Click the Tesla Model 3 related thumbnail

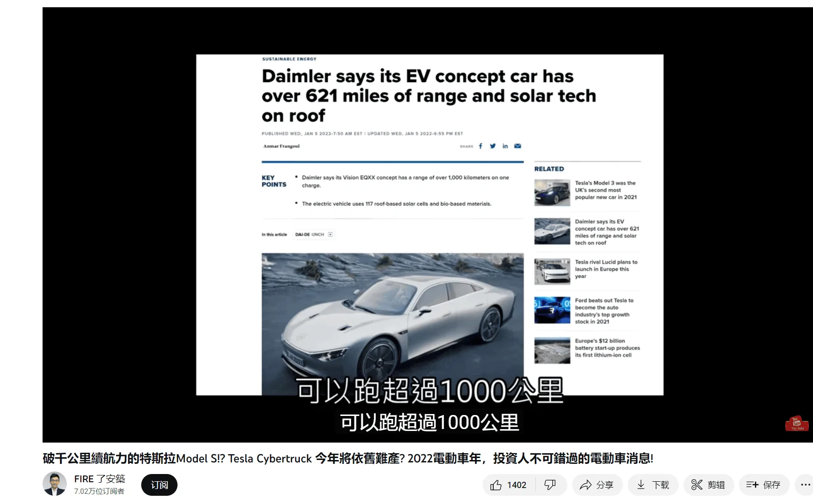(x=552, y=193)
